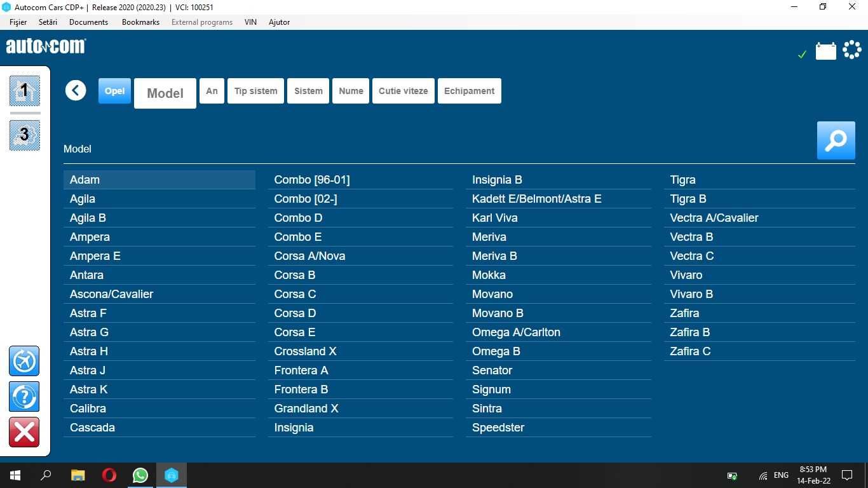Click the circular dots spinner icon
The image size is (868, 488).
pos(851,50)
